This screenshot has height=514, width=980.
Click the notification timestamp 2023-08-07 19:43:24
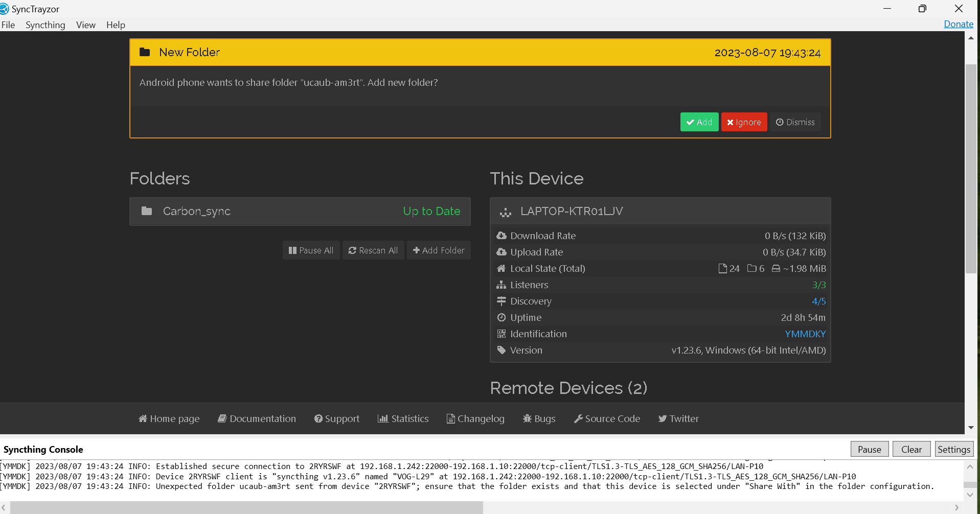coord(767,53)
